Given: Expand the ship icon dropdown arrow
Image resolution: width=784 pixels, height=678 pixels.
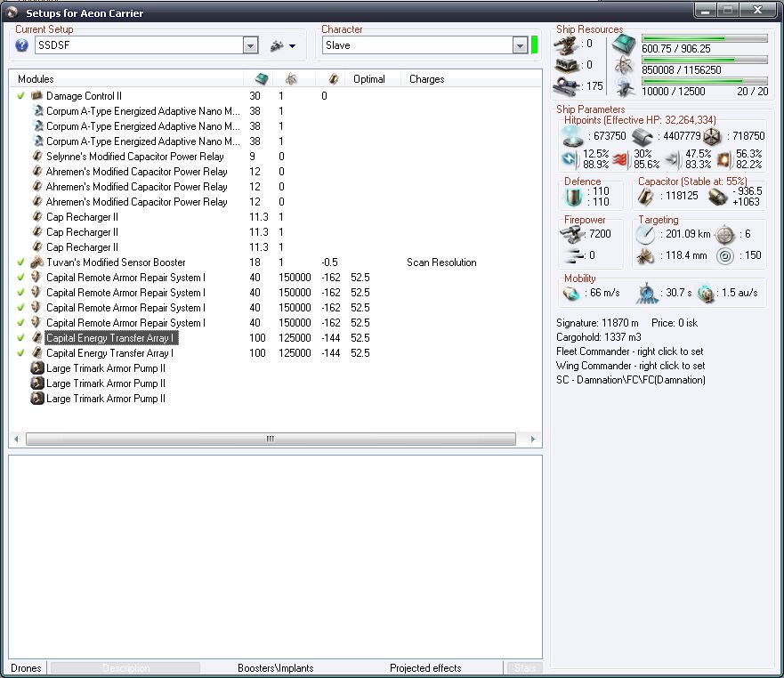Looking at the screenshot, I should pyautogui.click(x=293, y=46).
